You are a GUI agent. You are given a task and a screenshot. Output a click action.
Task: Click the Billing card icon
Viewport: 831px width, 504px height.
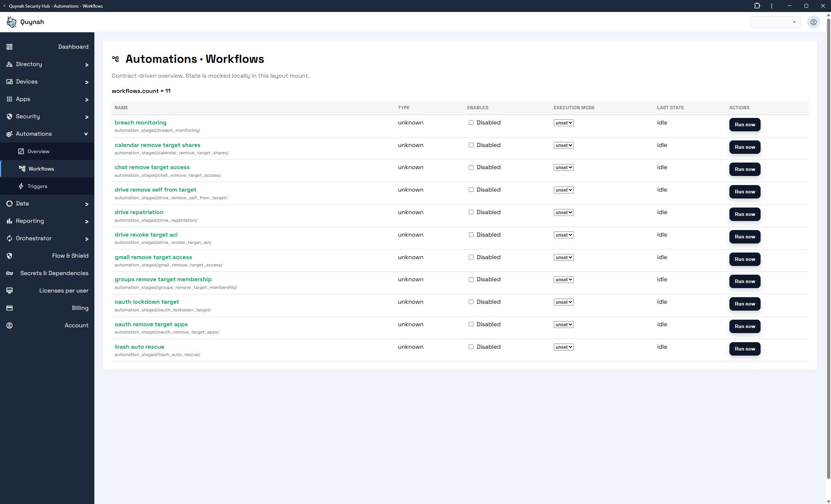pos(9,308)
